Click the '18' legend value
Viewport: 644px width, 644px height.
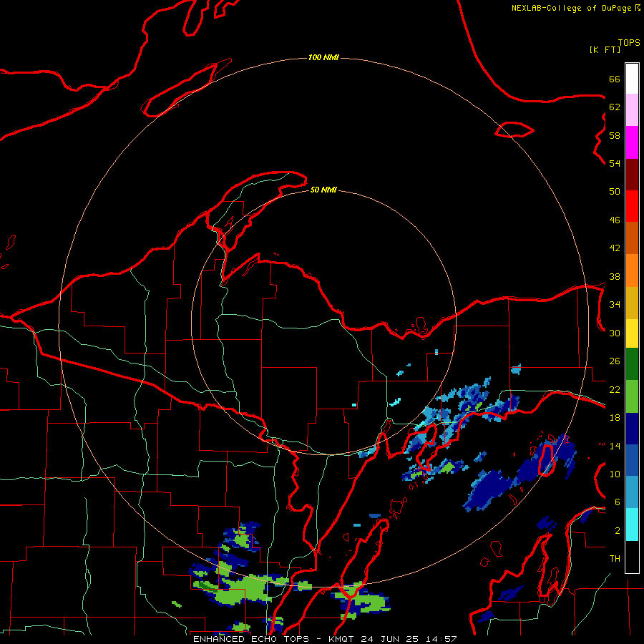(615, 418)
